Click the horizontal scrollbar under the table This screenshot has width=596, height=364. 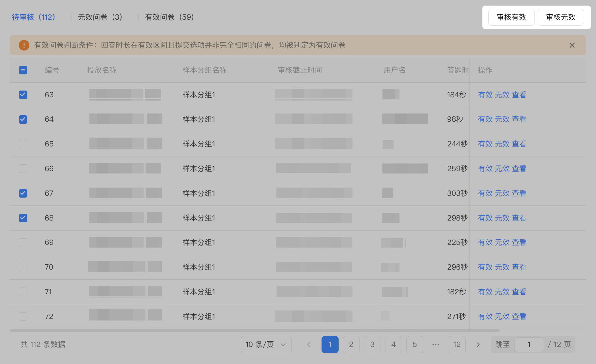(254, 330)
